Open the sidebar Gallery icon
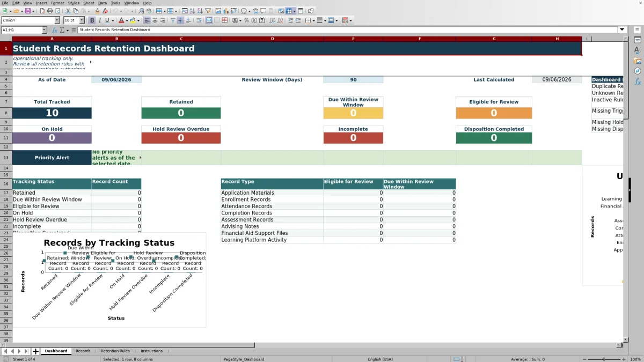Image resolution: width=644 pixels, height=362 pixels. click(638, 61)
